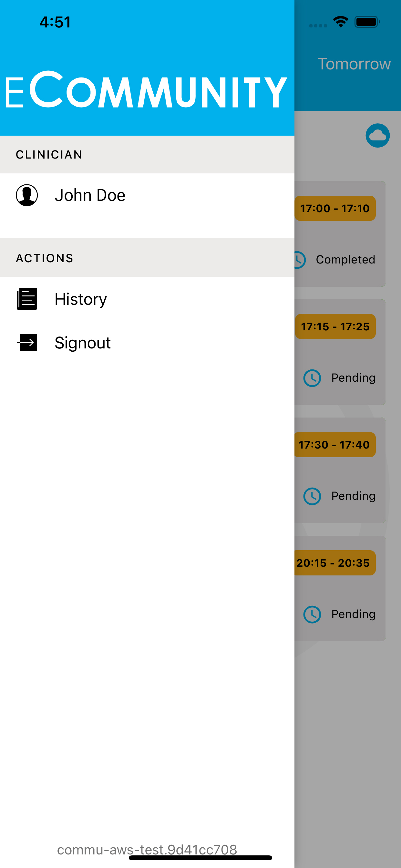Click the eCommunity logo header

click(146, 89)
